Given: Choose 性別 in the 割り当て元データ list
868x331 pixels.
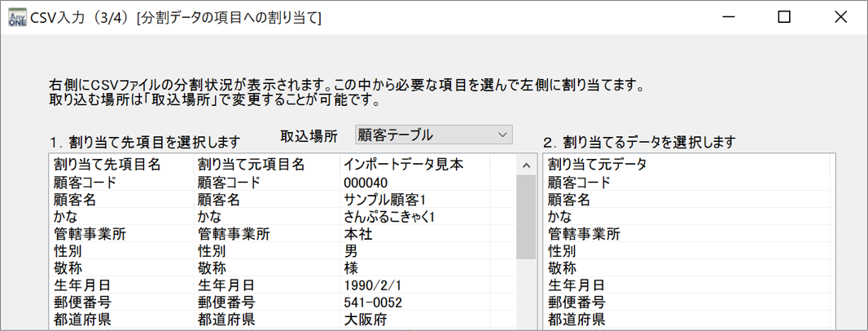Looking at the screenshot, I should 562,251.
